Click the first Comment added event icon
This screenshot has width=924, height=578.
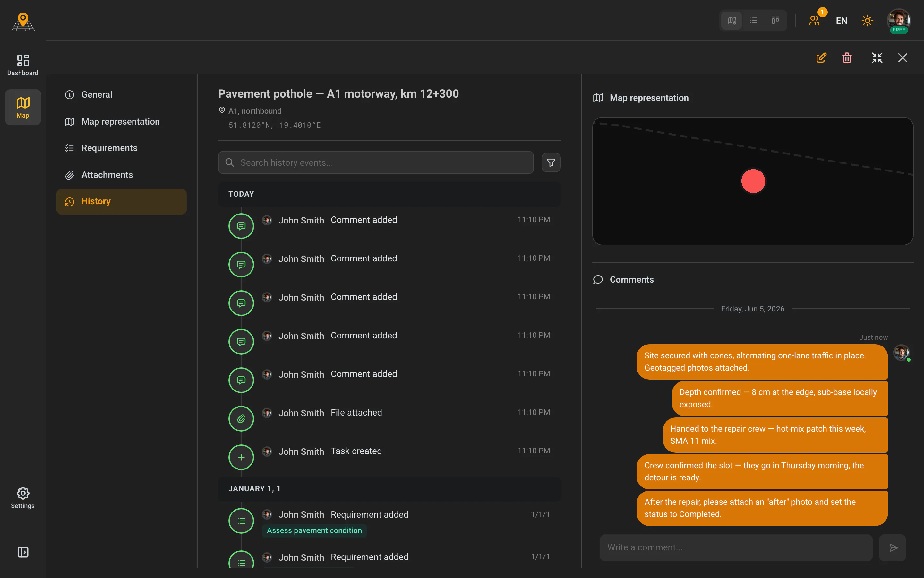point(241,226)
